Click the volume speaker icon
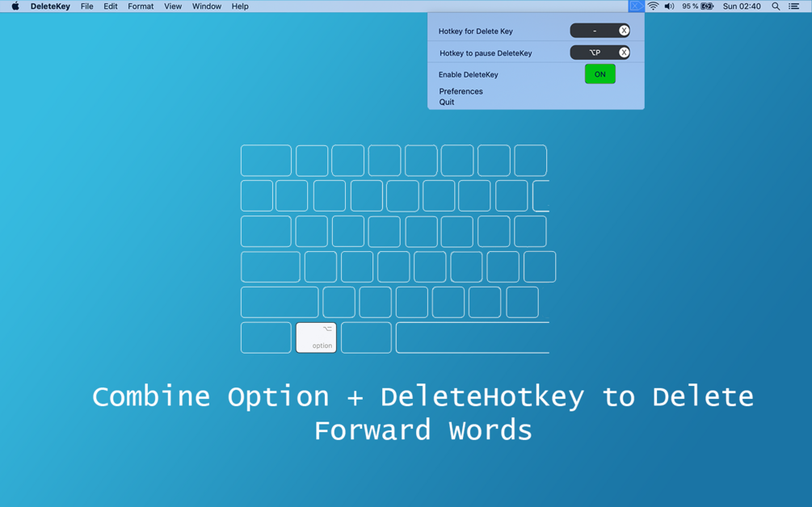Viewport: 812px width, 507px height. pos(670,6)
